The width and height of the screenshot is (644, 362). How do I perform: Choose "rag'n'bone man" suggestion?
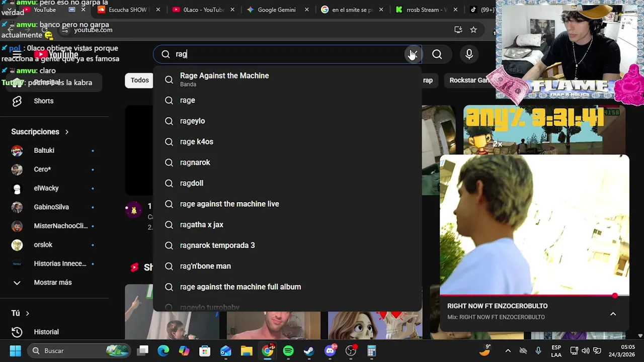click(287, 266)
